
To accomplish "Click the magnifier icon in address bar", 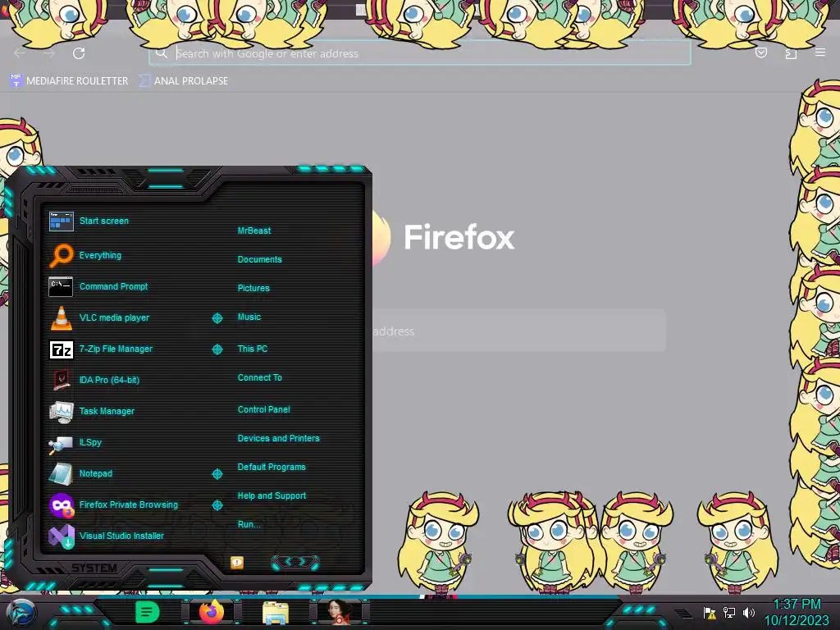I will pos(162,53).
